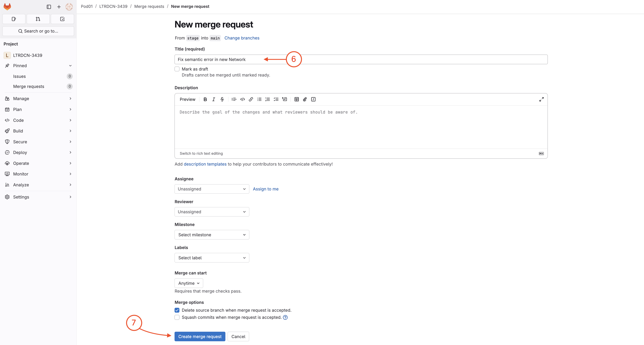The width and height of the screenshot is (644, 345).
Task: Insert a collapsible section in description
Action: click(284, 99)
